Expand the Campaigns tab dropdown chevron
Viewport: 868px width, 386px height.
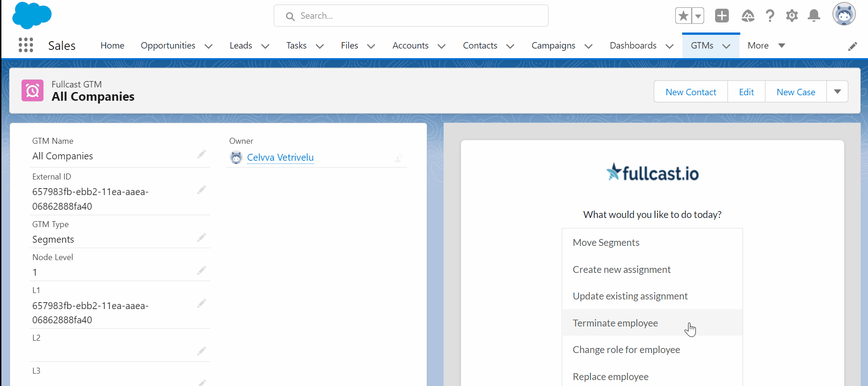pyautogui.click(x=589, y=46)
